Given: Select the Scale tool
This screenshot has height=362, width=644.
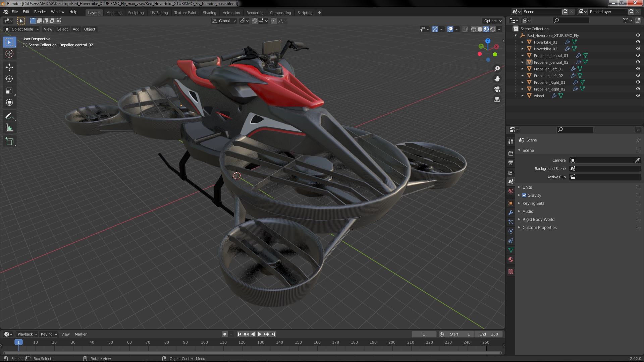Looking at the screenshot, I should pyautogui.click(x=9, y=91).
